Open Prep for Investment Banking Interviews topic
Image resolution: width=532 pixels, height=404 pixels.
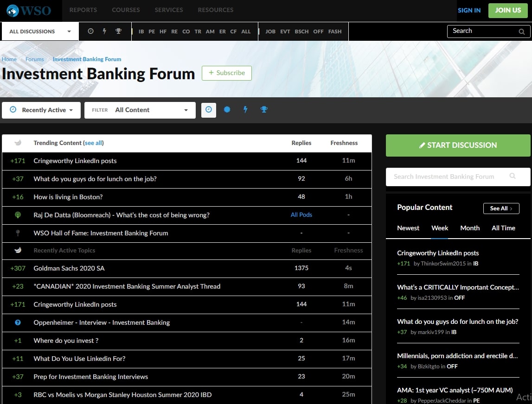pos(91,377)
